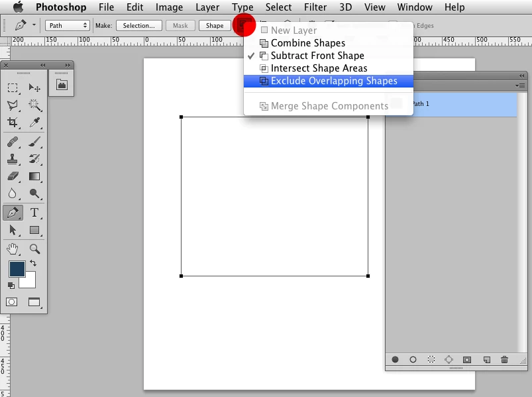This screenshot has height=397, width=532.
Task: Toggle Quick Mask mode
Action: [x=11, y=302]
